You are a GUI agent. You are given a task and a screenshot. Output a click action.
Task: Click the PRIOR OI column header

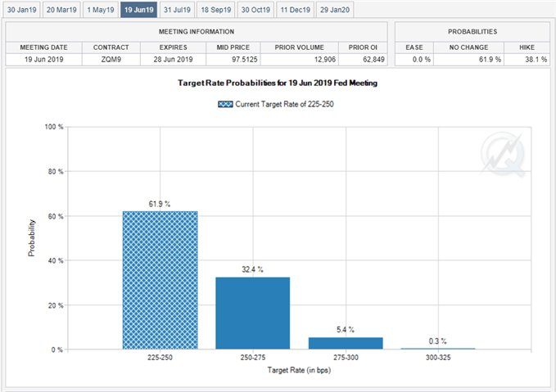[363, 47]
